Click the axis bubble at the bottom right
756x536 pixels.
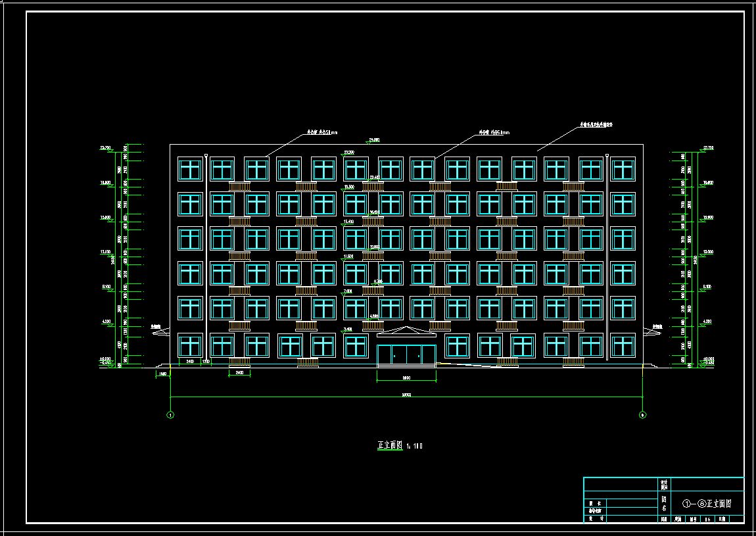[x=642, y=415]
